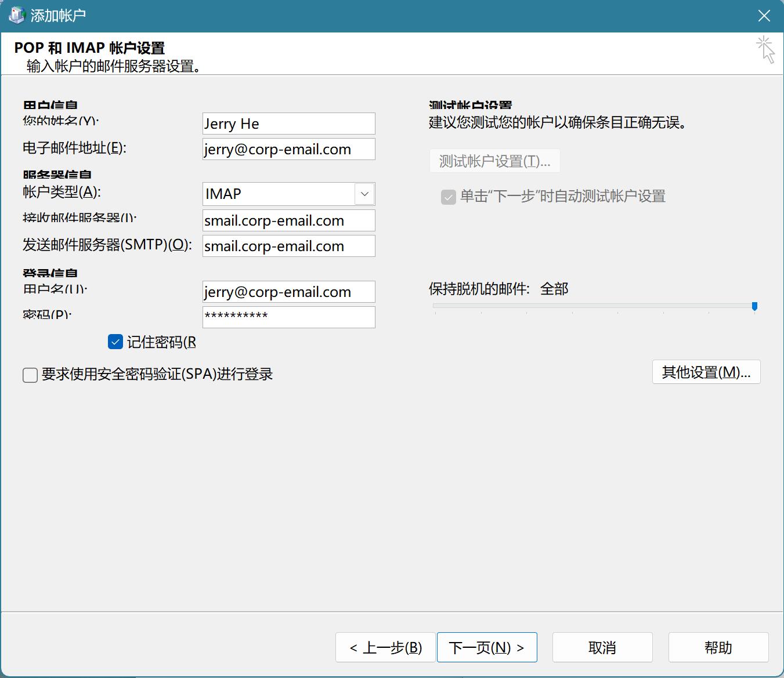Close the Add Account dialog window

pyautogui.click(x=764, y=16)
